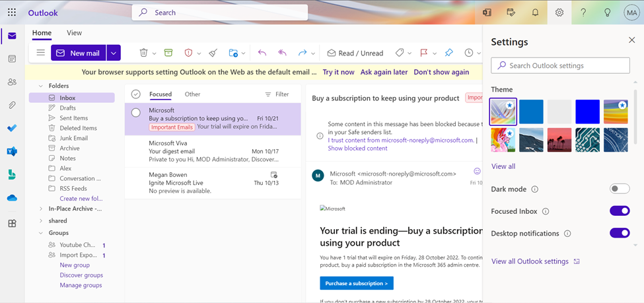The width and height of the screenshot is (644, 303).
Task: Click the Snooze clock icon
Action: click(x=468, y=53)
